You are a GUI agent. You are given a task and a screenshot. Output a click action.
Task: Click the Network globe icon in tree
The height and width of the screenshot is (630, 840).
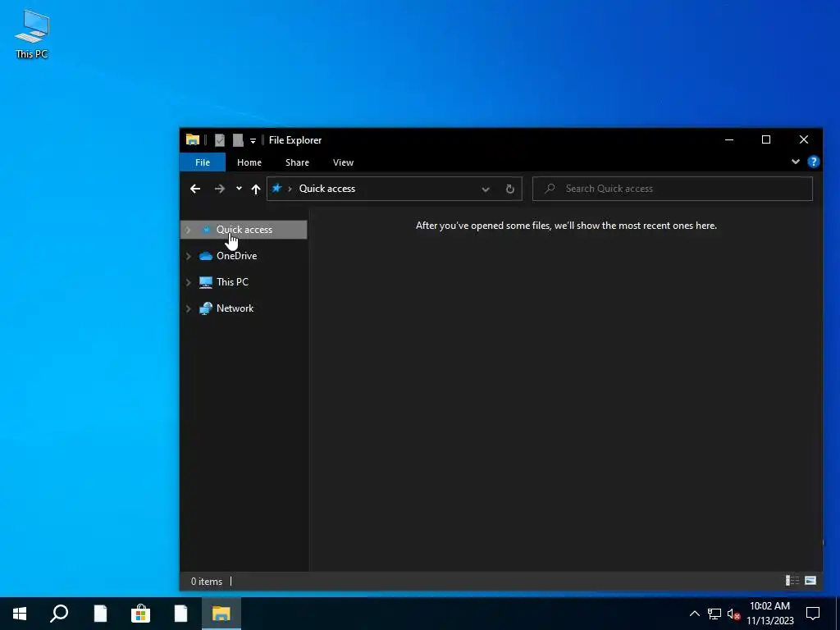[206, 308]
